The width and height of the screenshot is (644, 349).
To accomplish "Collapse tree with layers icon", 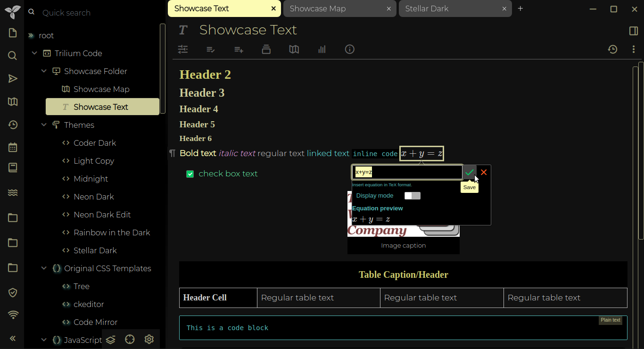I will (111, 340).
